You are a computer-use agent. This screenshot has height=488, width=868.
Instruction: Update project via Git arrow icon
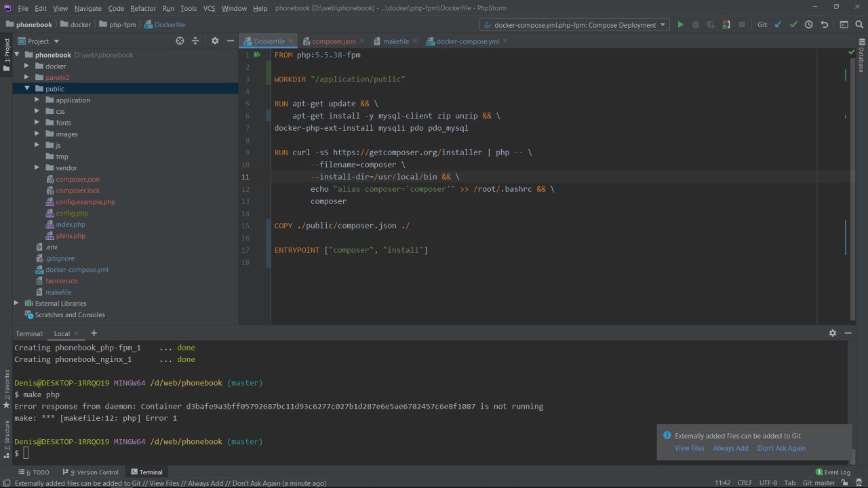(778, 24)
